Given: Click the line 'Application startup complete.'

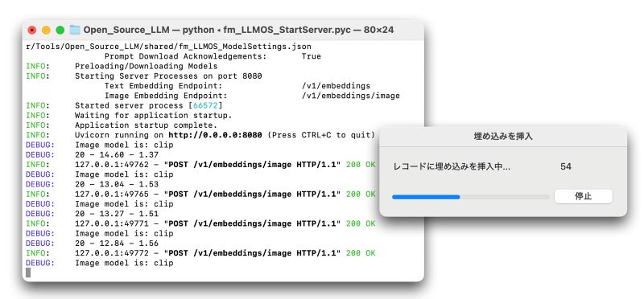Looking at the screenshot, I should pyautogui.click(x=146, y=125).
